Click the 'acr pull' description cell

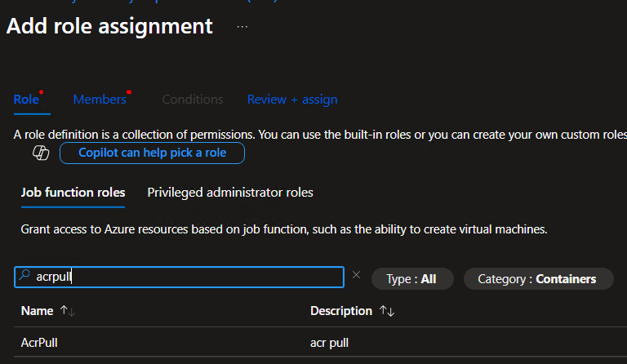click(x=329, y=343)
